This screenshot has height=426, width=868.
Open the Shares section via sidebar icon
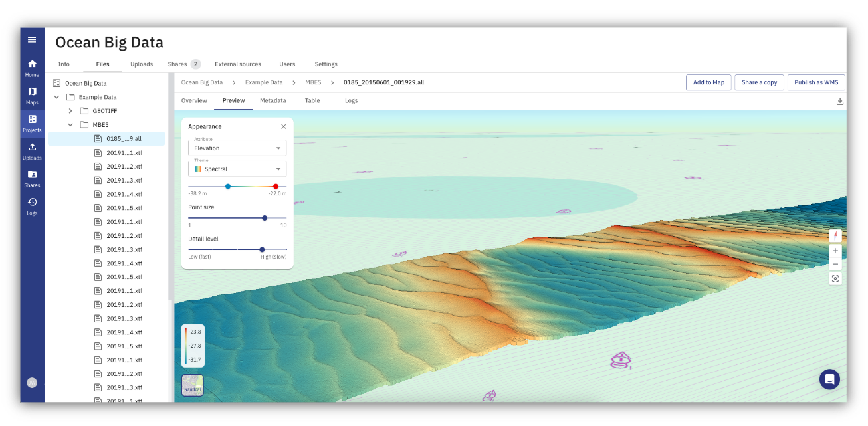point(31,176)
